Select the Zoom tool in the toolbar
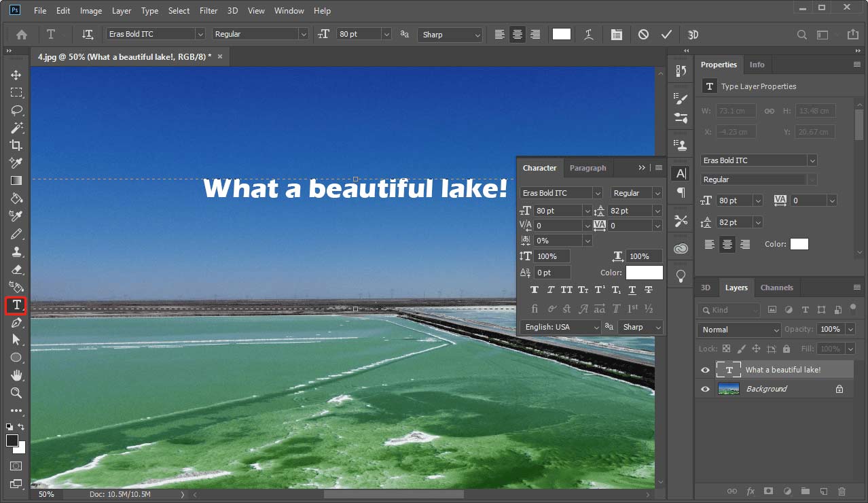This screenshot has width=868, height=503. [16, 393]
